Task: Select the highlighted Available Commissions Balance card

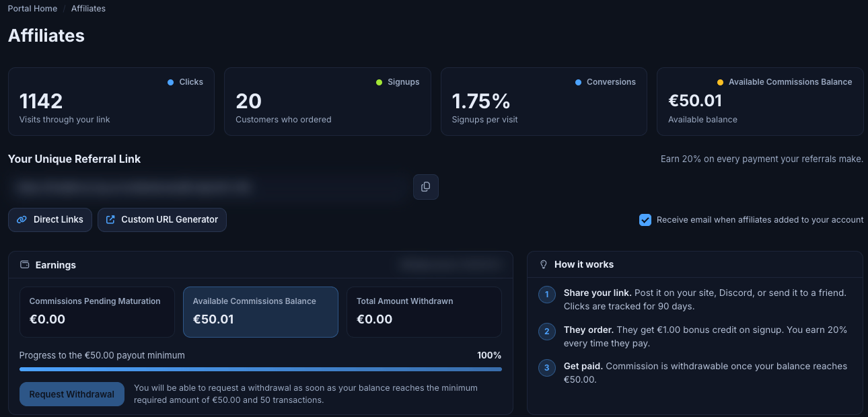Action: point(260,312)
